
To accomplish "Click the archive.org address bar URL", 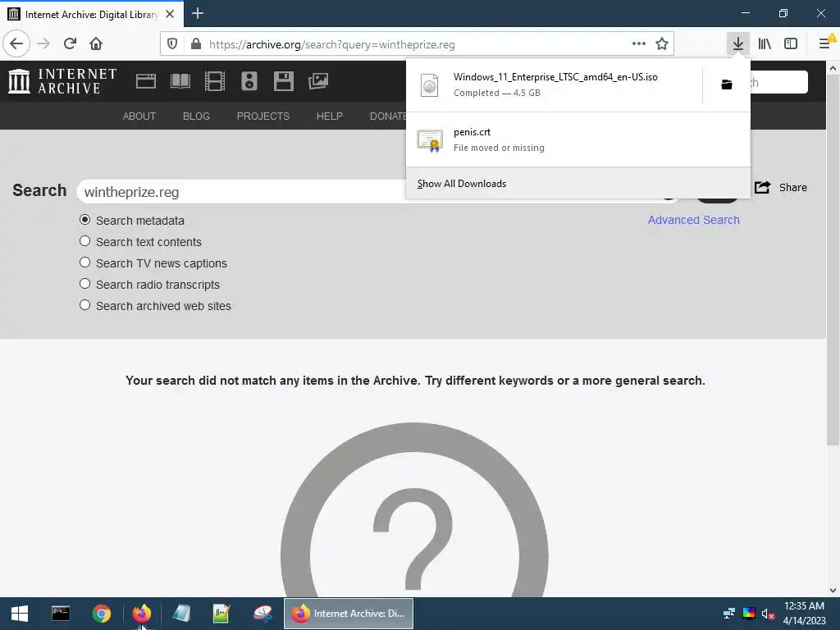I will 332,44.
